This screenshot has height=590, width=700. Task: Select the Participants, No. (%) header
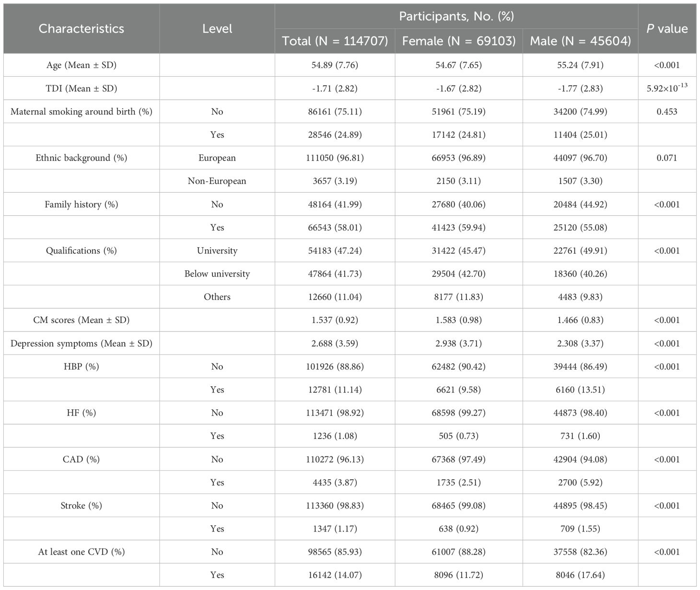[456, 16]
